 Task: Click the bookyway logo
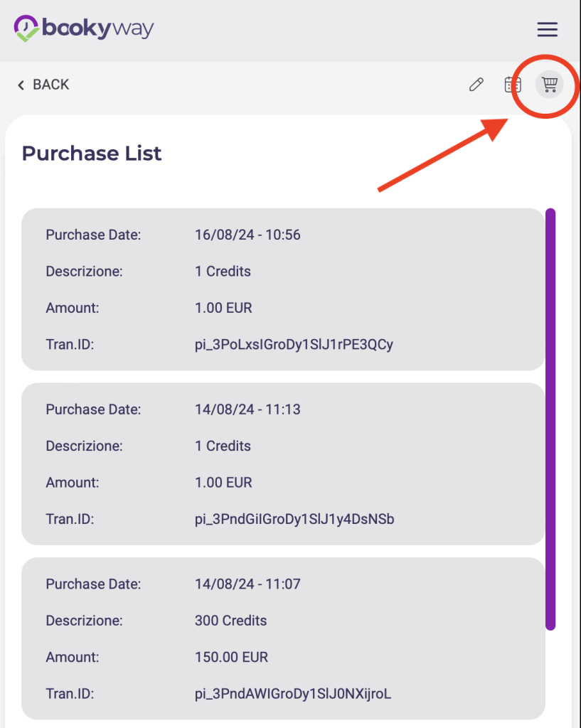[84, 28]
